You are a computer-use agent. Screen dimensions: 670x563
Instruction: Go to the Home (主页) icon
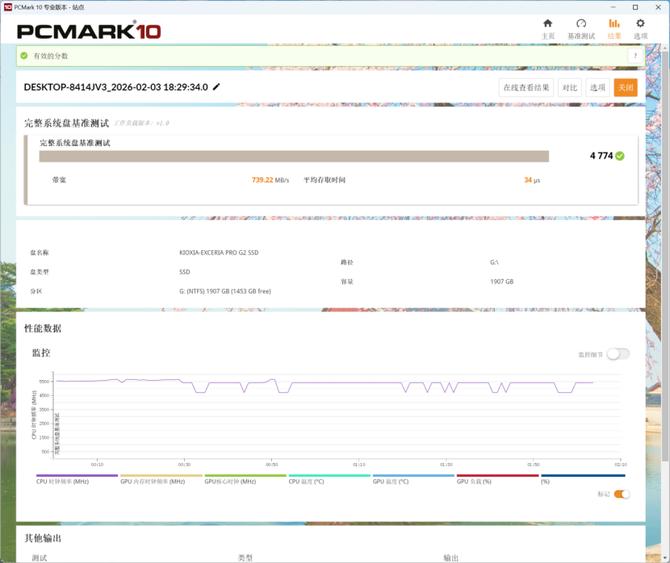tap(547, 23)
